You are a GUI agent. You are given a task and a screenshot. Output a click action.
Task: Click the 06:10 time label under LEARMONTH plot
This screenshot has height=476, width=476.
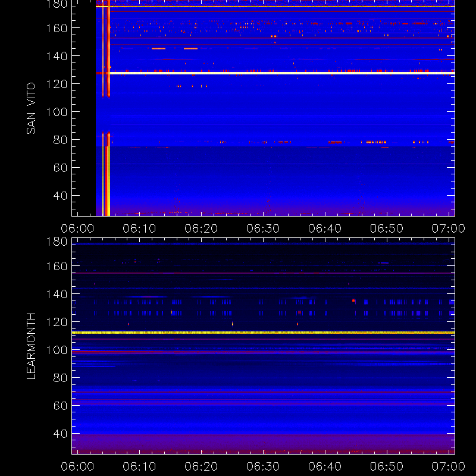139,466
